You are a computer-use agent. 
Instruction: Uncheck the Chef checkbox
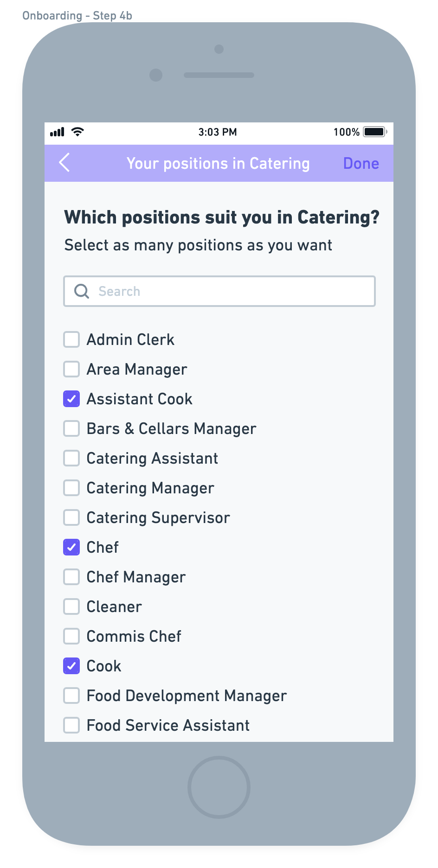pos(71,547)
